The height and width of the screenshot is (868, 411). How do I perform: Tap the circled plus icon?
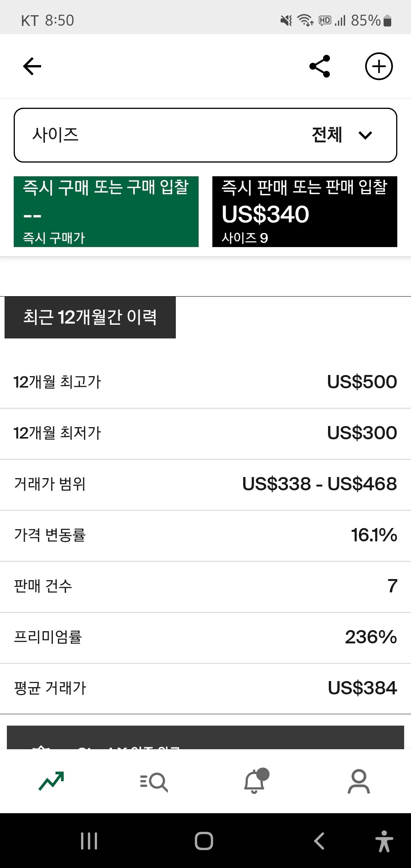379,67
